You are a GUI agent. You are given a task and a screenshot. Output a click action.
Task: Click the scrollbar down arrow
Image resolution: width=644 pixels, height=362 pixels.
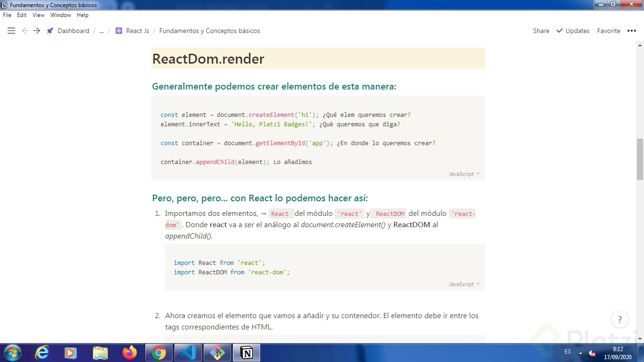[x=640, y=339]
